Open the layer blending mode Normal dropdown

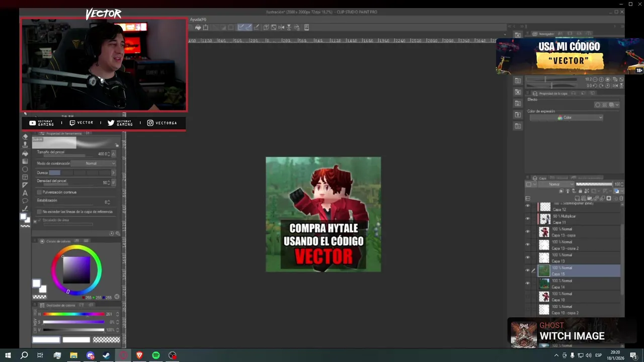(556, 185)
